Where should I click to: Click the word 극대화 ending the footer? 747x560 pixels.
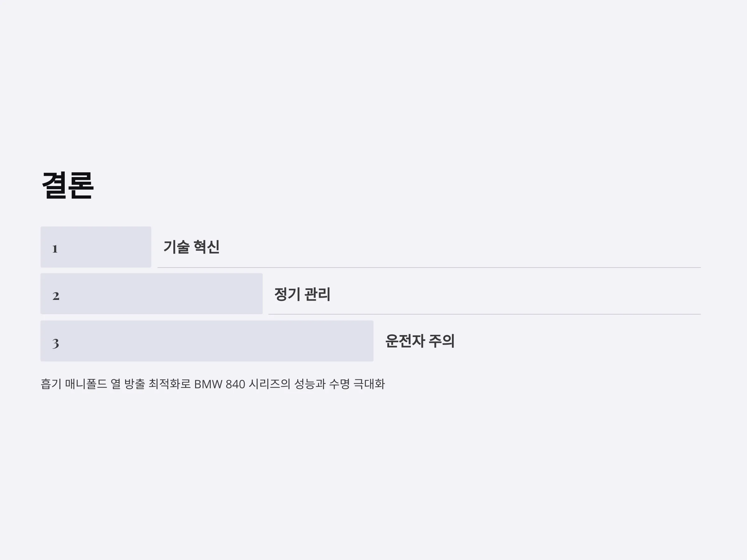point(369,384)
